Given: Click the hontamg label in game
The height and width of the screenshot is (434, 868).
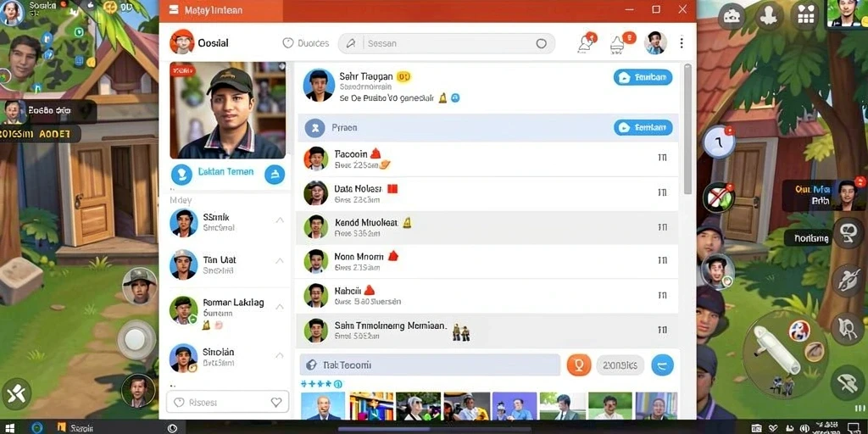Looking at the screenshot, I should point(811,238).
